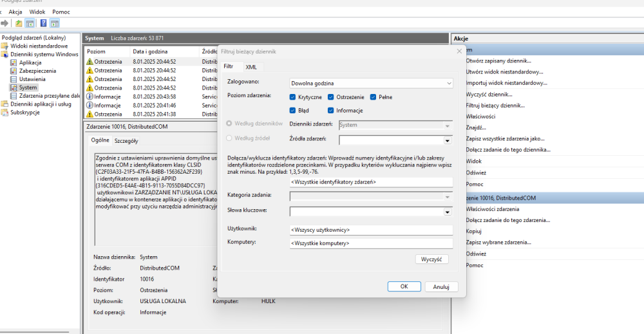This screenshot has height=334, width=644.
Task: Click the blue Help question mark toolbar icon
Action: (43, 23)
